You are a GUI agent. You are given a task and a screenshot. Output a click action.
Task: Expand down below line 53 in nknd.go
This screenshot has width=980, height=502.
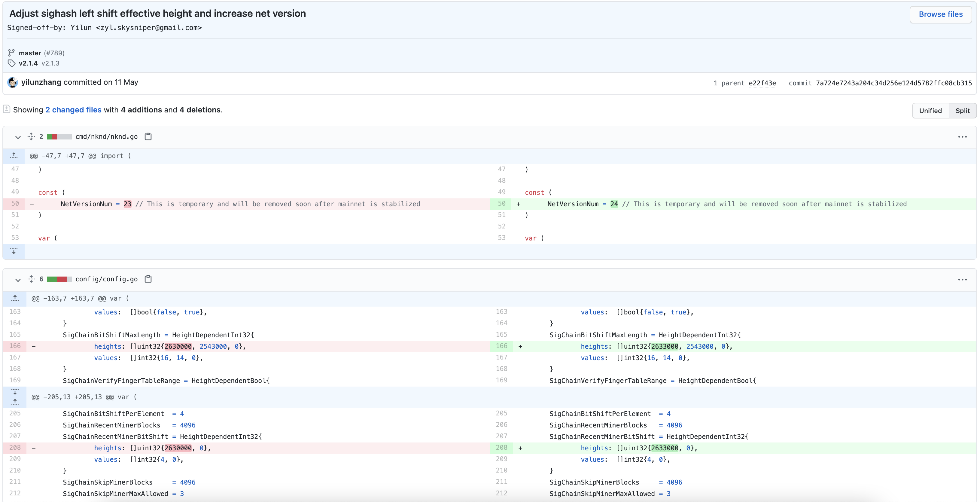14,251
